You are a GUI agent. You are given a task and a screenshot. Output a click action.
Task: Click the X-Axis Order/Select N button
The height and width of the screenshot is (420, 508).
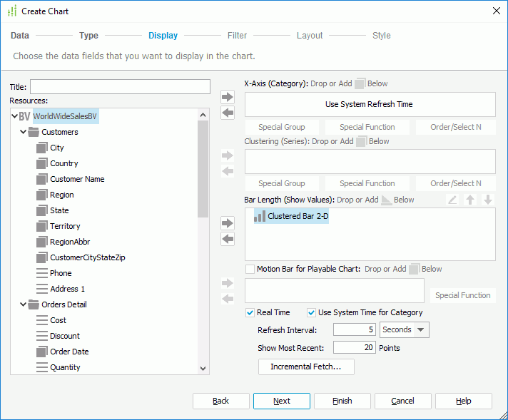coord(456,127)
